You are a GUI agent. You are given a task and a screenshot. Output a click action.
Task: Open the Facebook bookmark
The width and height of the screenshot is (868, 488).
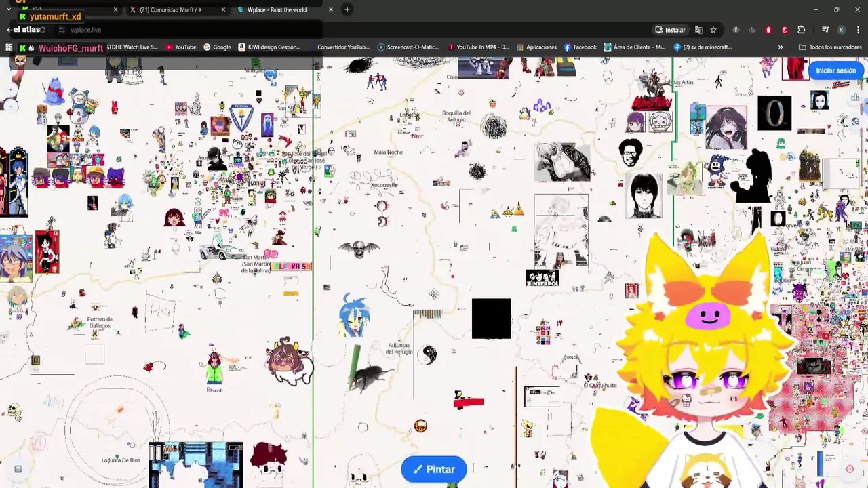tap(580, 47)
